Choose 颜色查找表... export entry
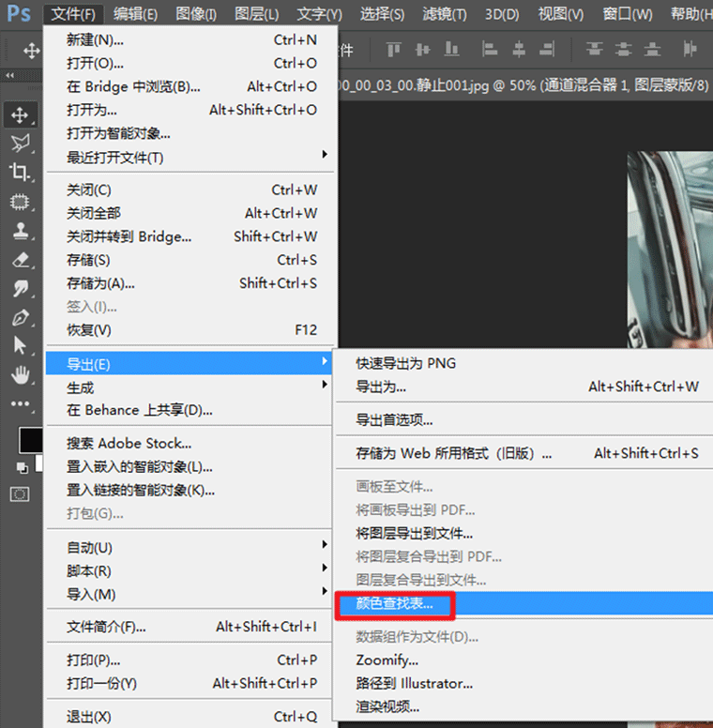Viewport: 713px width, 728px height. pos(524,603)
